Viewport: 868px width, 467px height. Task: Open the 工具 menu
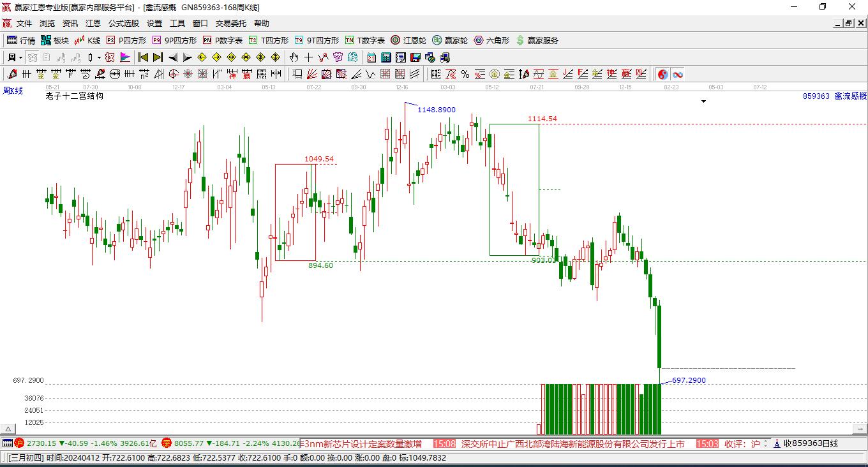(177, 24)
